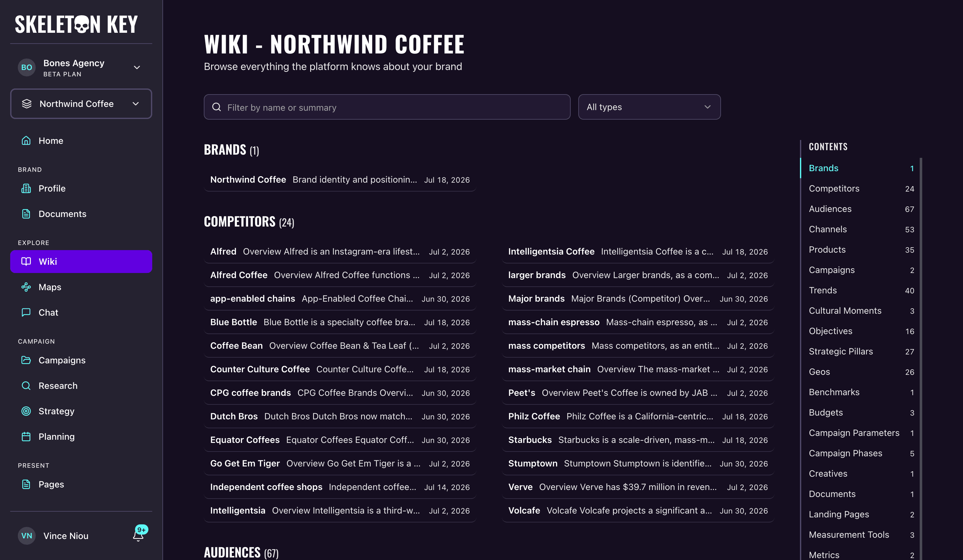963x560 pixels.
Task: Open Documents under Brand section
Action: pyautogui.click(x=81, y=214)
